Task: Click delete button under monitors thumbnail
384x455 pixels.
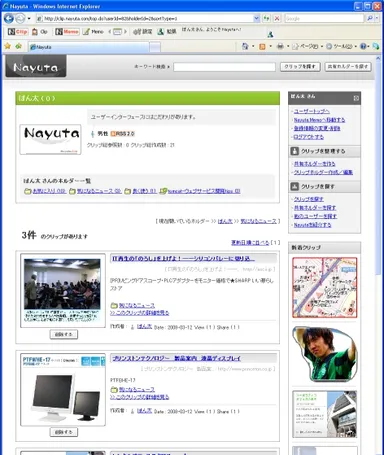Action: point(64,432)
